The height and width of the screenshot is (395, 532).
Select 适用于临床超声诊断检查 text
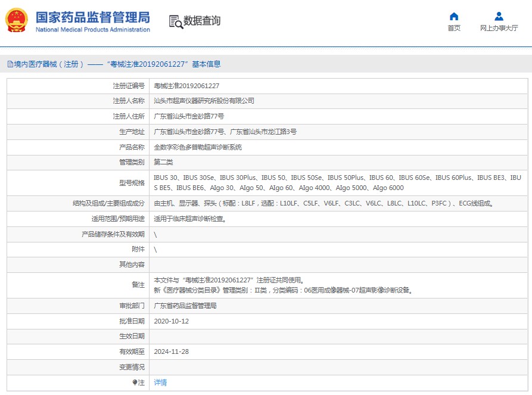(x=189, y=219)
